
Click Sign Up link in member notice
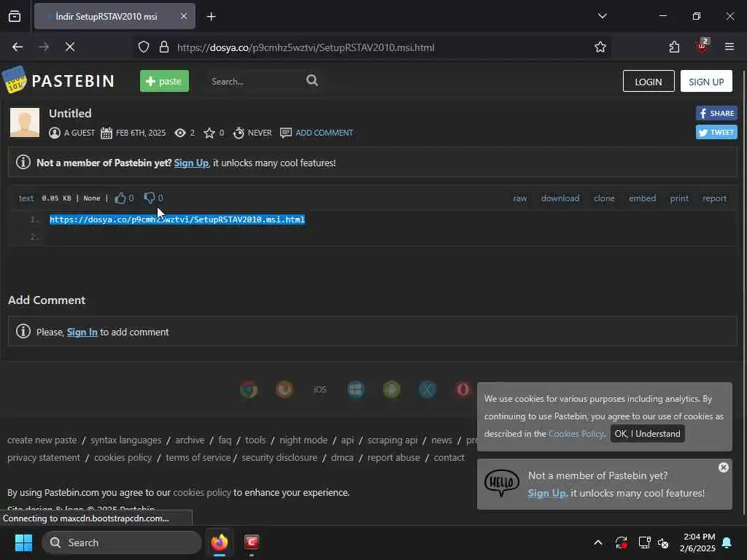[x=191, y=163]
